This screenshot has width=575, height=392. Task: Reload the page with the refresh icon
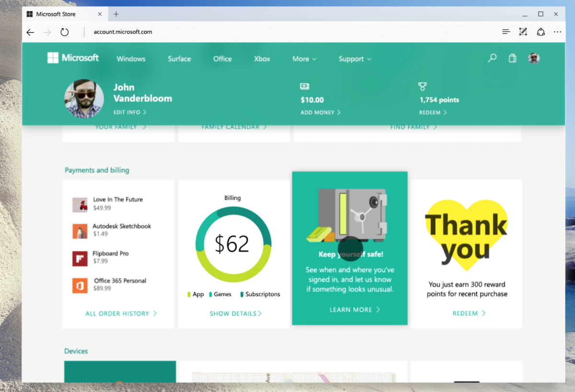[x=65, y=32]
